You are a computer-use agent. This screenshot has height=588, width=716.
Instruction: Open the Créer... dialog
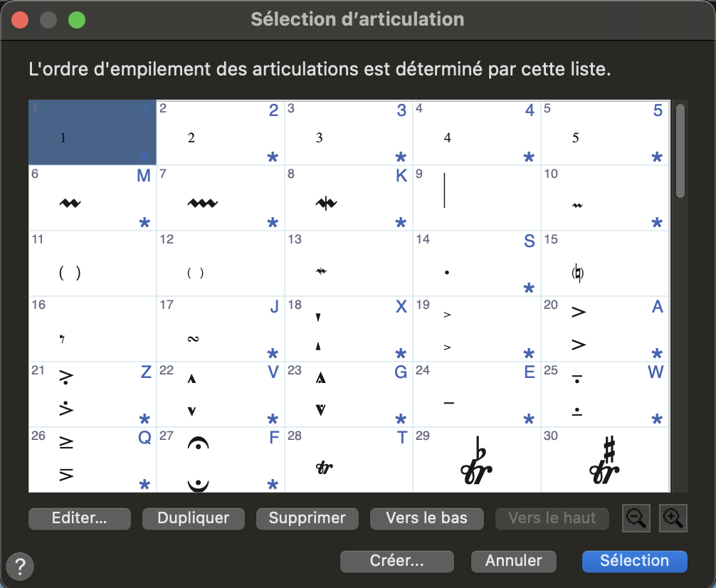[x=396, y=561]
